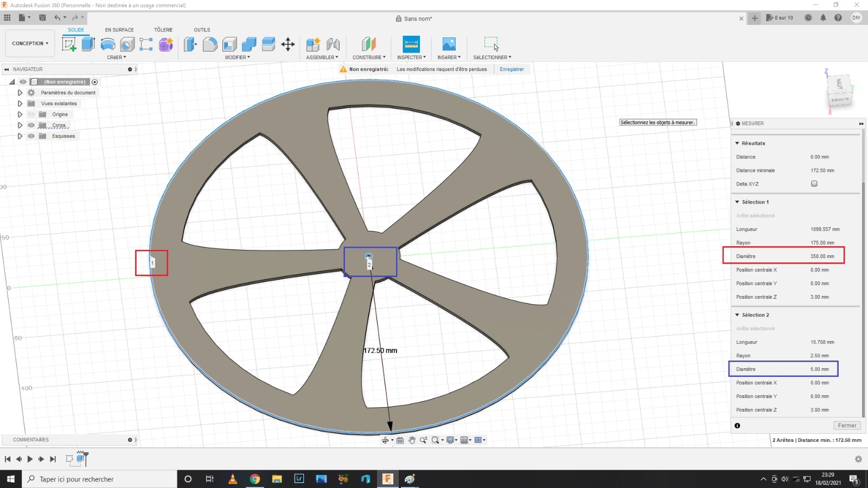The height and width of the screenshot is (488, 868).
Task: Click the Move/Copy arrows icon
Action: 288,44
